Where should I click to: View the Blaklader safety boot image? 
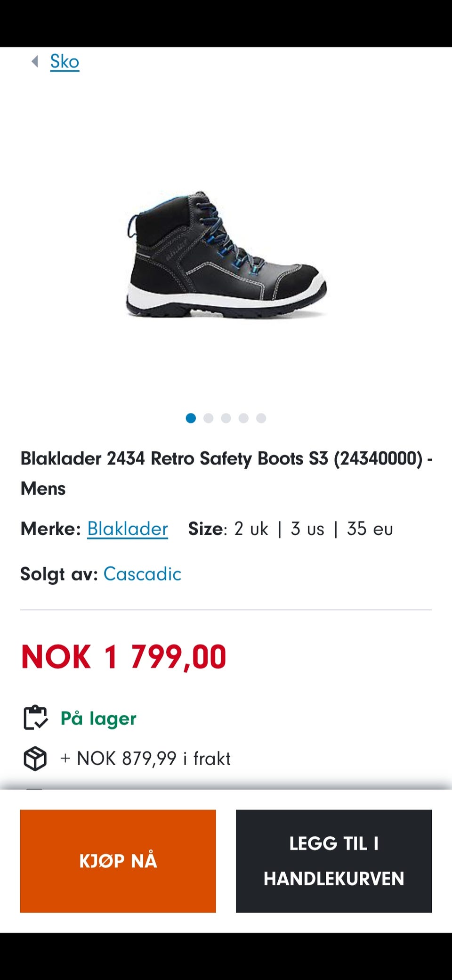[x=226, y=254]
